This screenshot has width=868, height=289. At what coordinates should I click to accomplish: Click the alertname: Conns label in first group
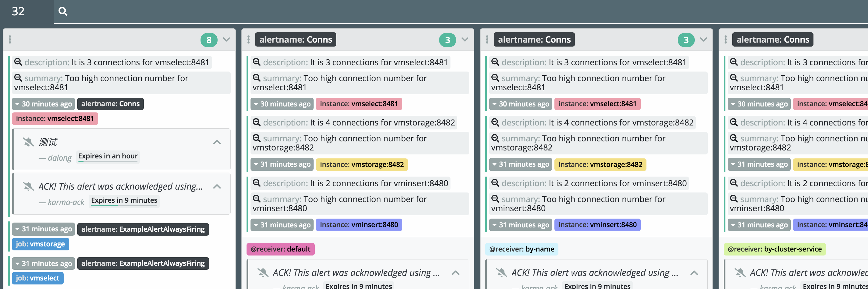(x=110, y=104)
